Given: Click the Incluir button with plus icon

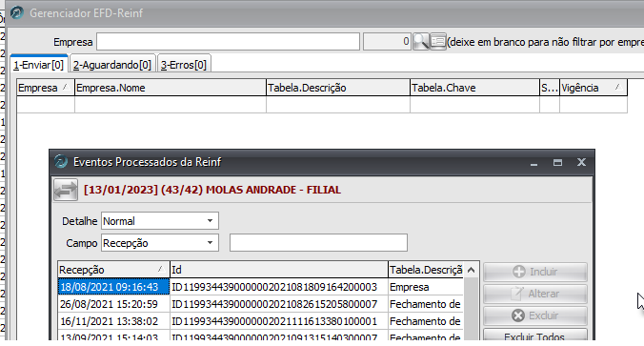Looking at the screenshot, I should [535, 272].
